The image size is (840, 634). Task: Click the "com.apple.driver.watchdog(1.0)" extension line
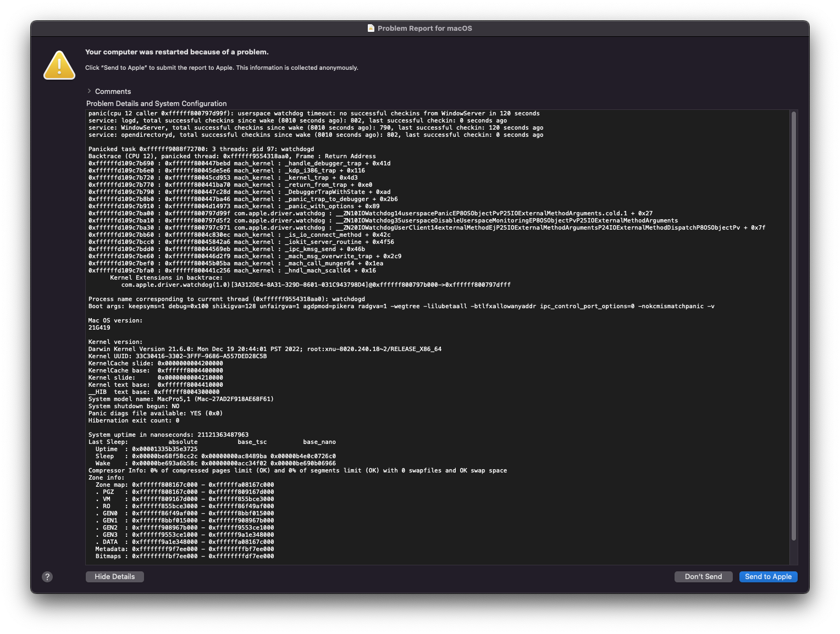(316, 285)
